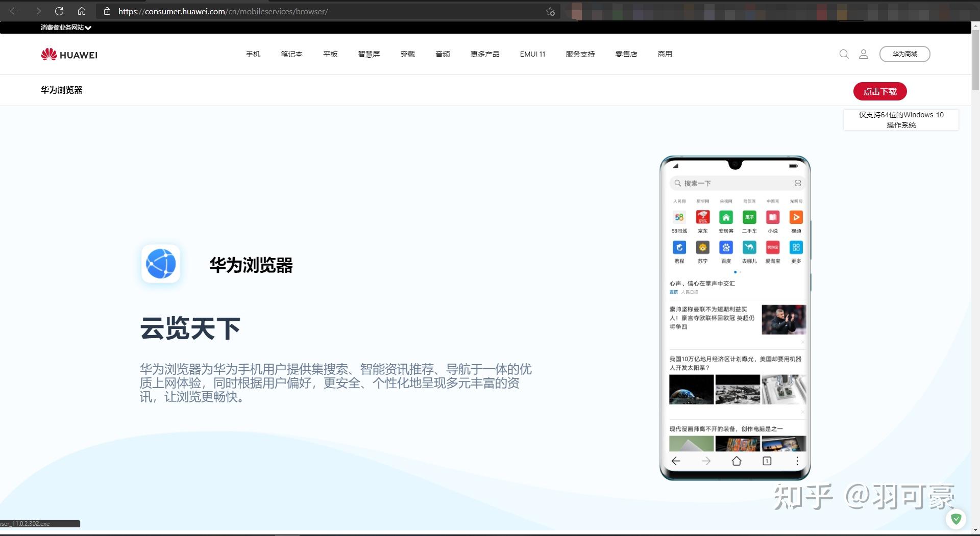The image size is (980, 536).
Task: Open the 平板 menu
Action: [330, 54]
